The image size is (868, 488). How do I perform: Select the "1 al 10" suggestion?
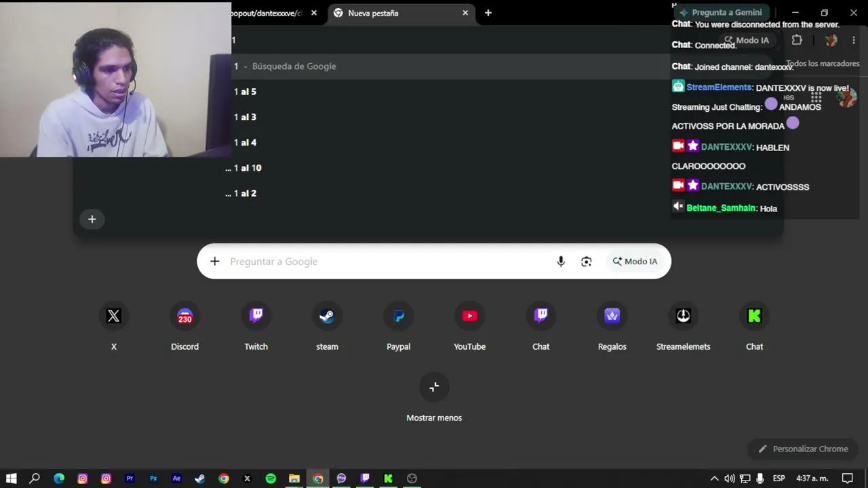tap(428, 168)
